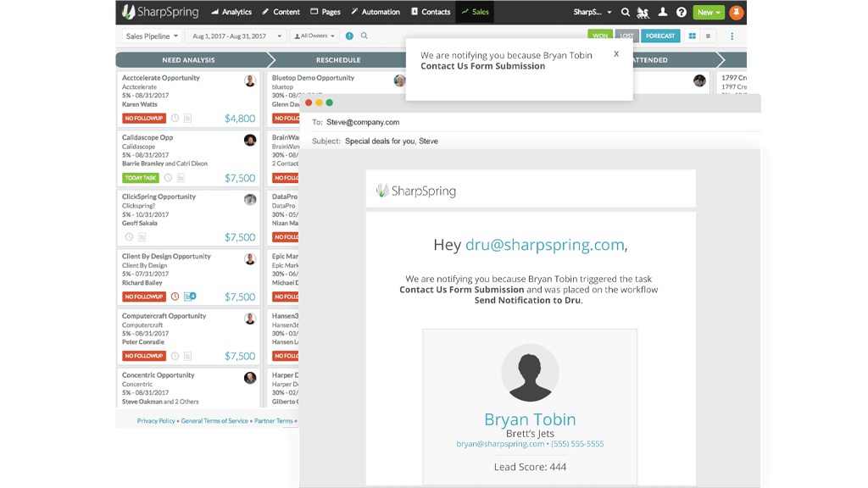Click the clock icon on Calidascope card
Screen dimensions: 868x488
(x=168, y=178)
